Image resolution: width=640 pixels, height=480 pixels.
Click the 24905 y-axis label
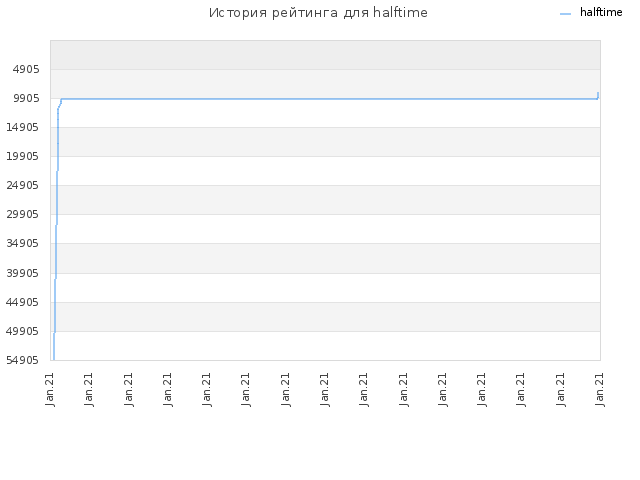point(23,185)
